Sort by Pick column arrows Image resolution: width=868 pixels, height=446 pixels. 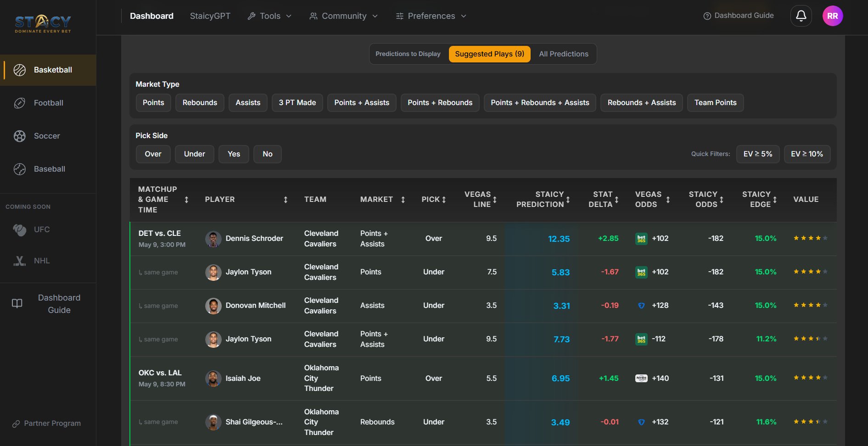coord(444,200)
